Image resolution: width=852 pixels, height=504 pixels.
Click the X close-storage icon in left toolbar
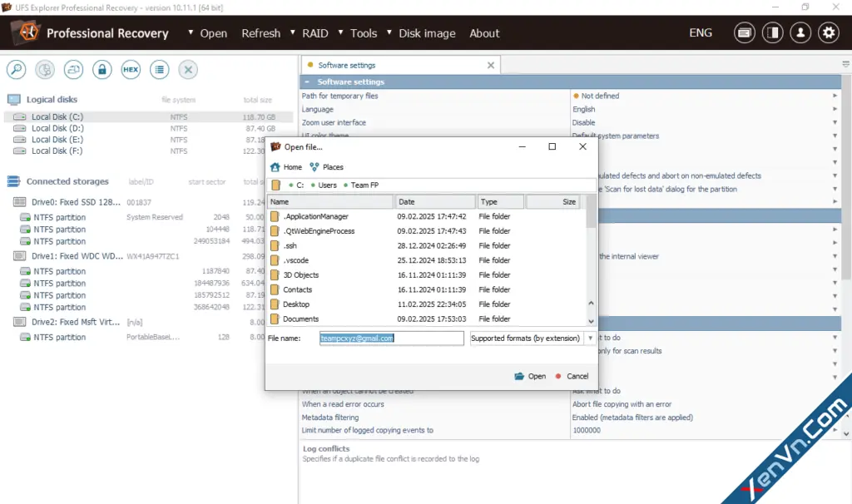point(188,70)
